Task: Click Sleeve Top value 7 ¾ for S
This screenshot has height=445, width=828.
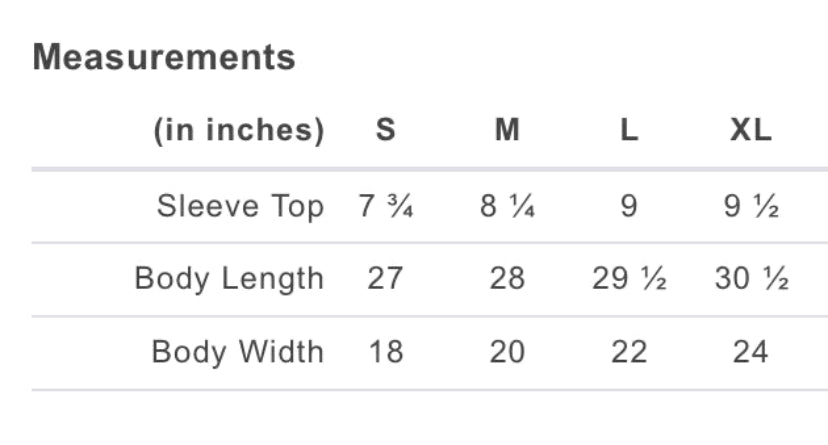Action: (x=386, y=206)
